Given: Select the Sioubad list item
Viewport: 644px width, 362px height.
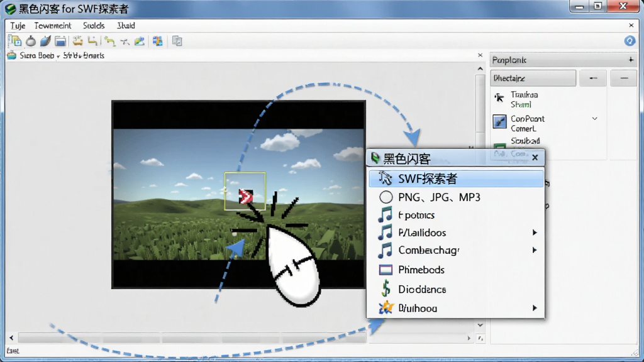Looking at the screenshot, I should (525, 141).
